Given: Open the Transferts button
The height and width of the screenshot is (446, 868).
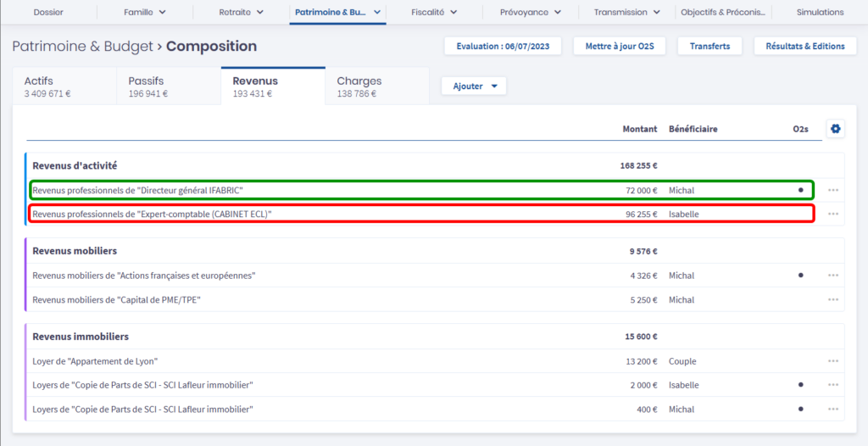Looking at the screenshot, I should point(709,47).
